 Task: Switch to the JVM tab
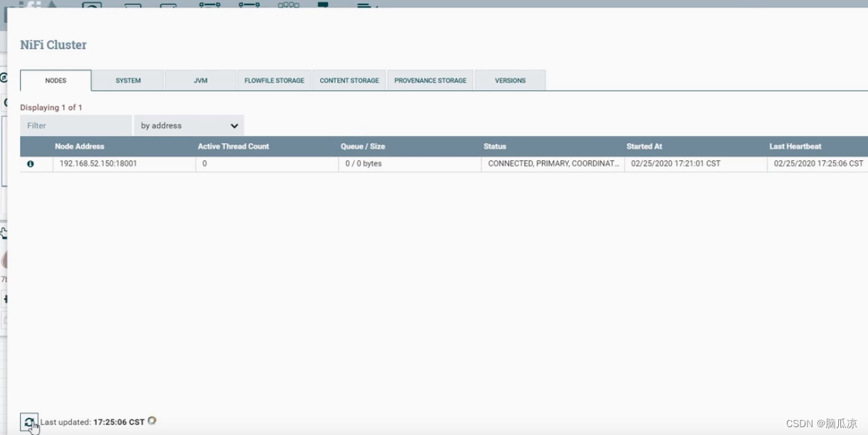201,80
